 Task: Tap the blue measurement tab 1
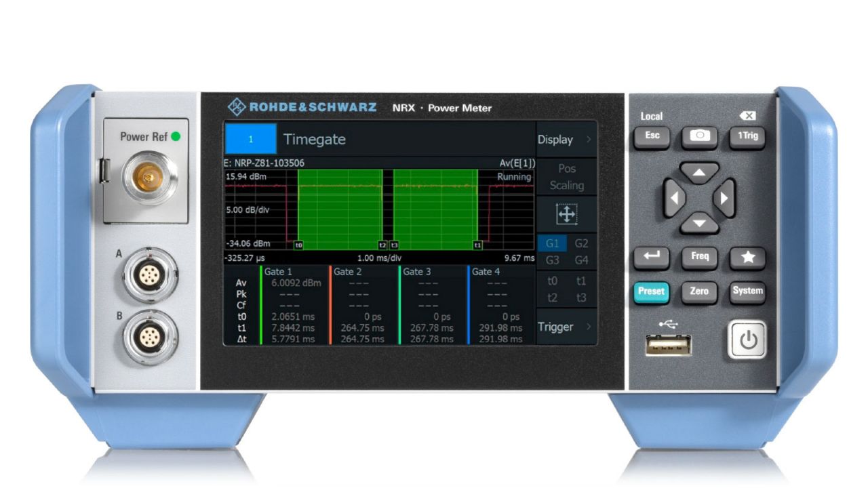pos(251,140)
